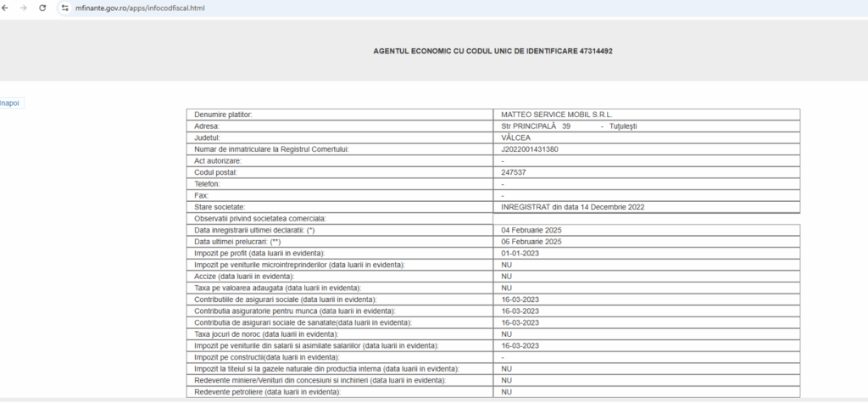Select NU value for Taxa pe valoarea adaugata

507,288
